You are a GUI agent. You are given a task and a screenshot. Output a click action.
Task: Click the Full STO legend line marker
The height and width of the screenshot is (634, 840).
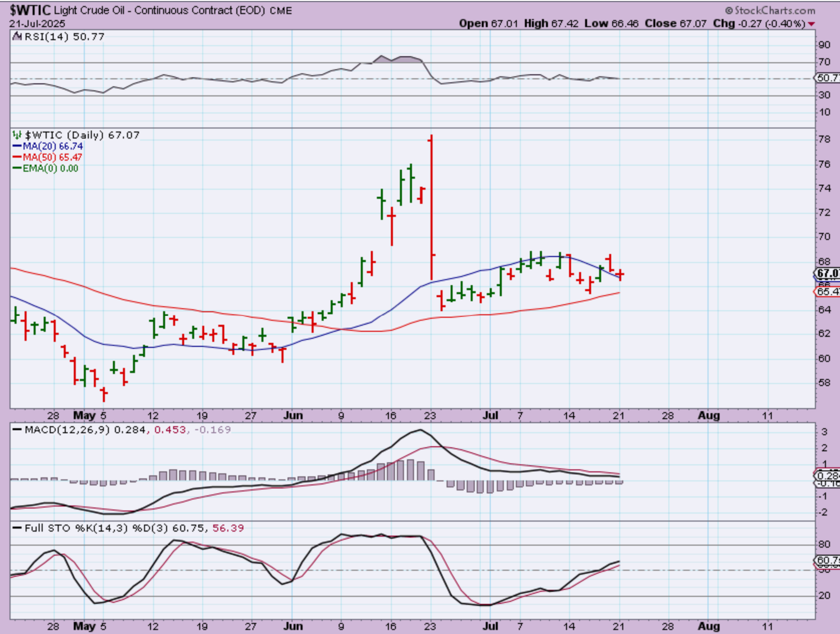click(18, 528)
